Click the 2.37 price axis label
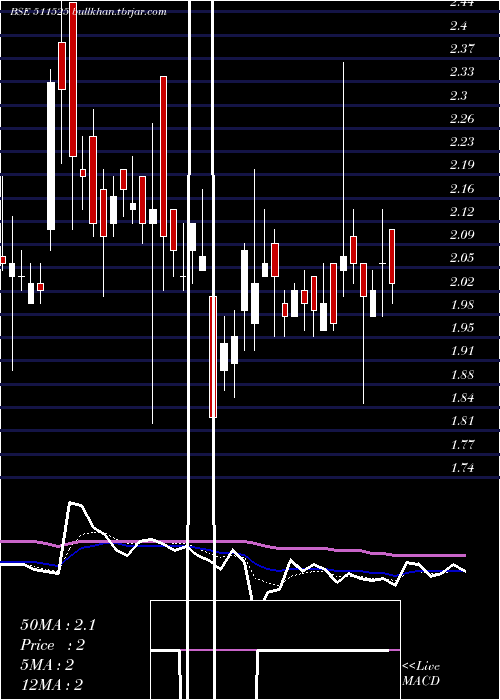Viewport: 500px width, 700px height. pyautogui.click(x=462, y=49)
